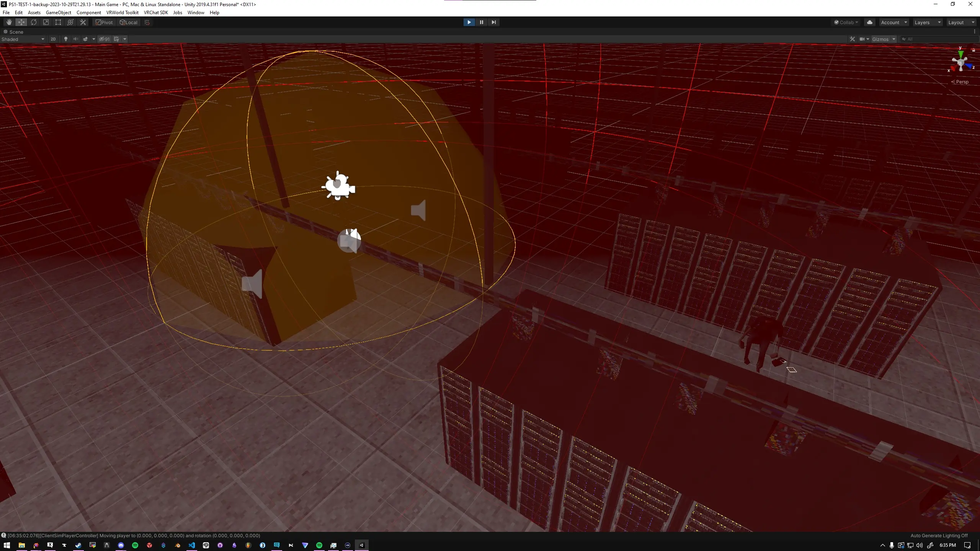This screenshot has width=980, height=551.
Task: Open Steam from taskbar
Action: pos(78,545)
